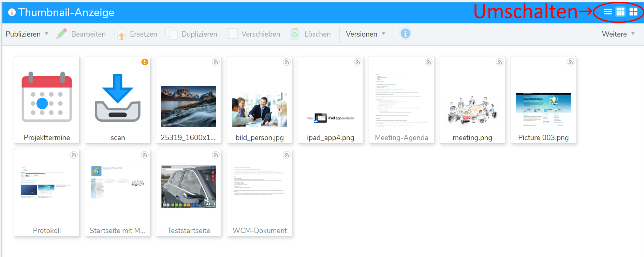Click the file name 'Meeting-Agenda'

pyautogui.click(x=401, y=138)
